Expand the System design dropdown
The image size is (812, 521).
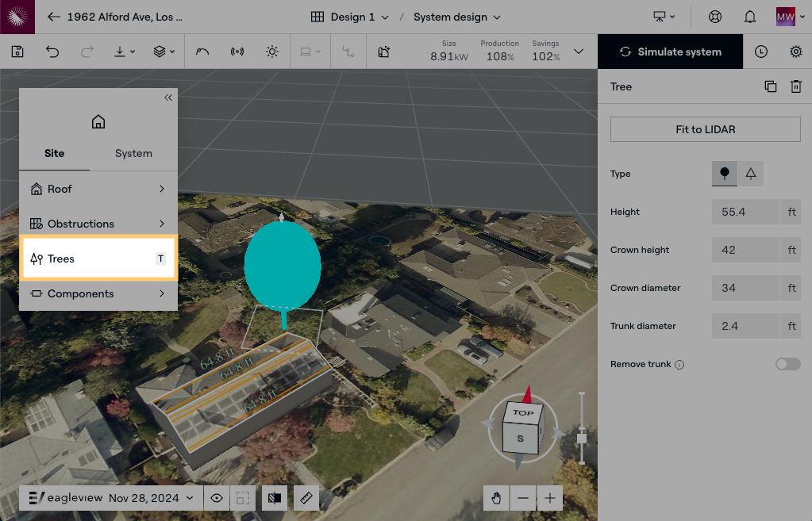(457, 17)
